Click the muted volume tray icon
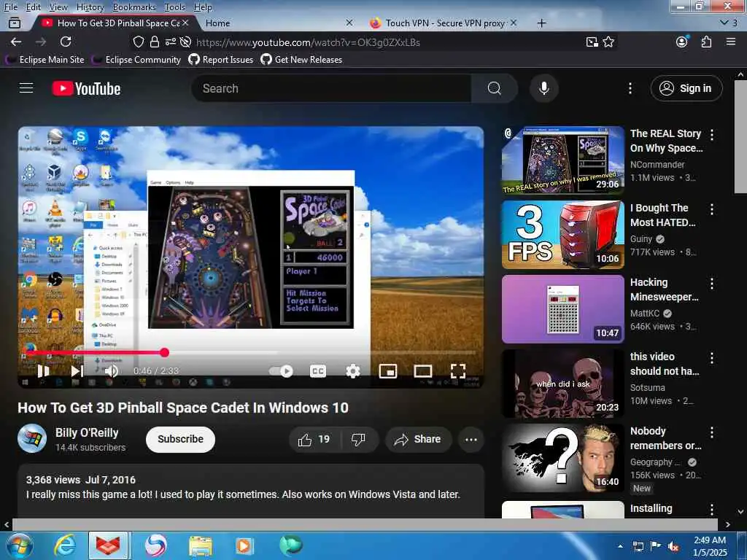 coord(673,546)
